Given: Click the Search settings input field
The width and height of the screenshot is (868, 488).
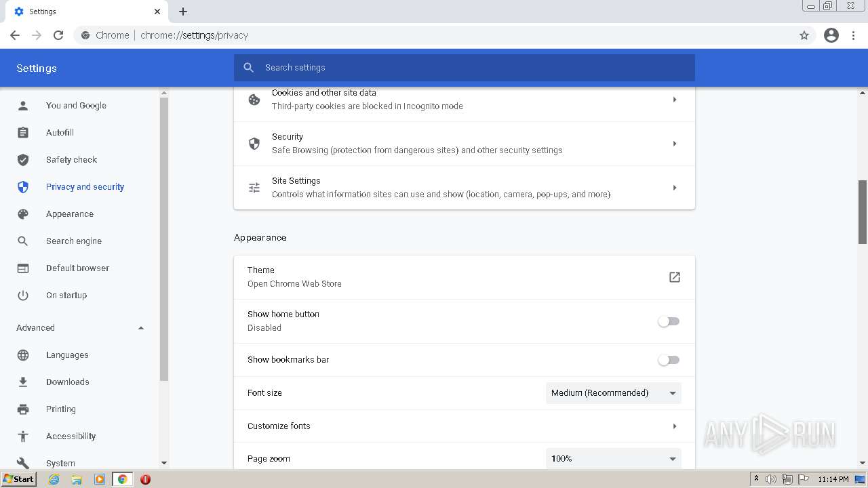Looking at the screenshot, I should (465, 68).
